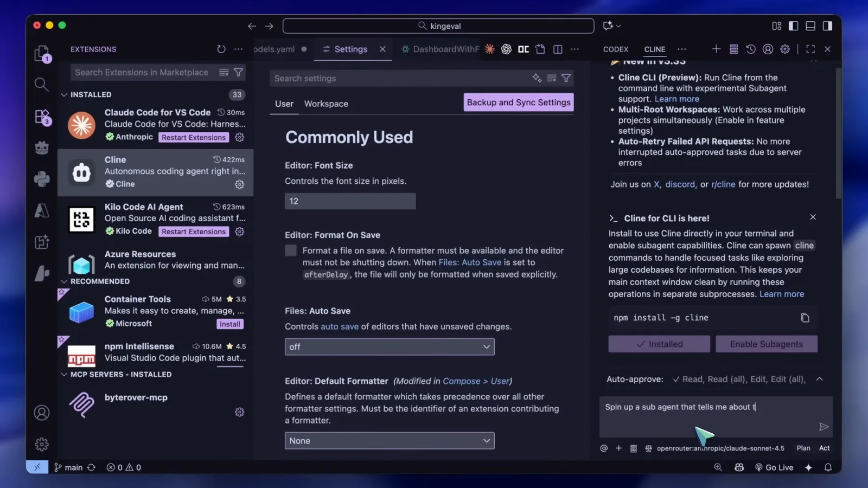
Task: Split the editor to the right
Action: [x=558, y=49]
